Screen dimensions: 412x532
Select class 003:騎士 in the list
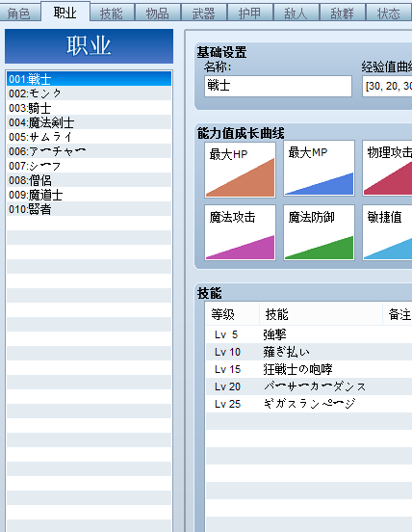point(90,108)
